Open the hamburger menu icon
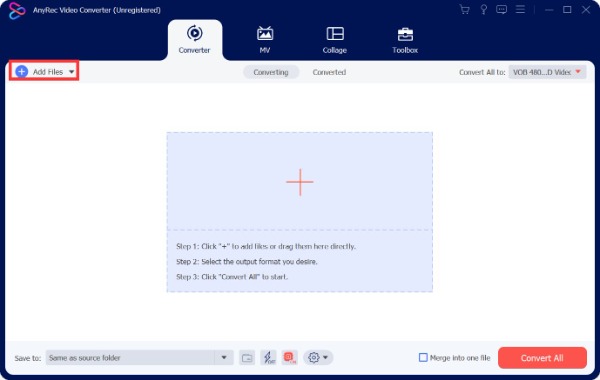The width and height of the screenshot is (600, 380). (x=520, y=10)
